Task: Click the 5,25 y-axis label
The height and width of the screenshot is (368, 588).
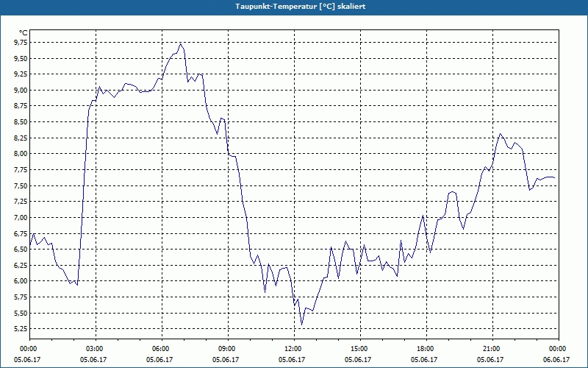Action: (x=21, y=328)
